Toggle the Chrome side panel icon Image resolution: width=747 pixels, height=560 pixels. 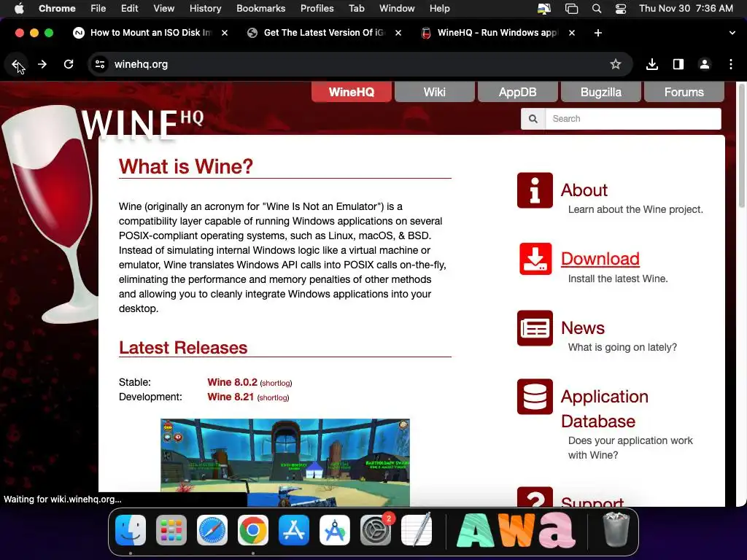click(678, 64)
